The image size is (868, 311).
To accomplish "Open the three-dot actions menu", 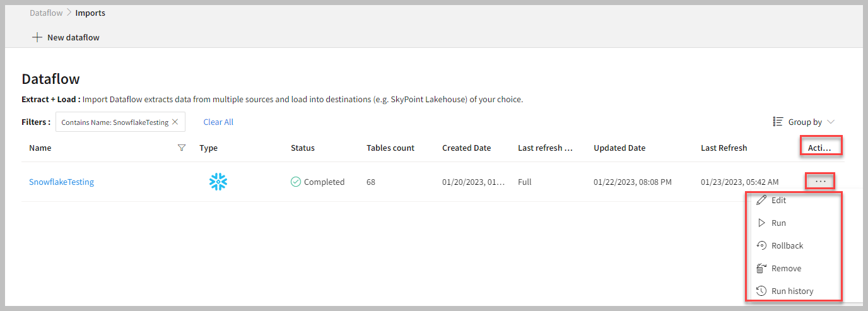I will (x=820, y=181).
